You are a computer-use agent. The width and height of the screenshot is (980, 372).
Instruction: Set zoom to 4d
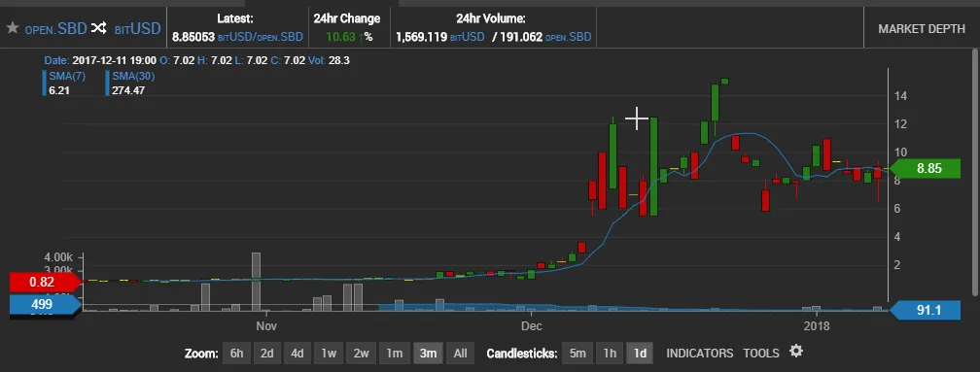pos(297,354)
